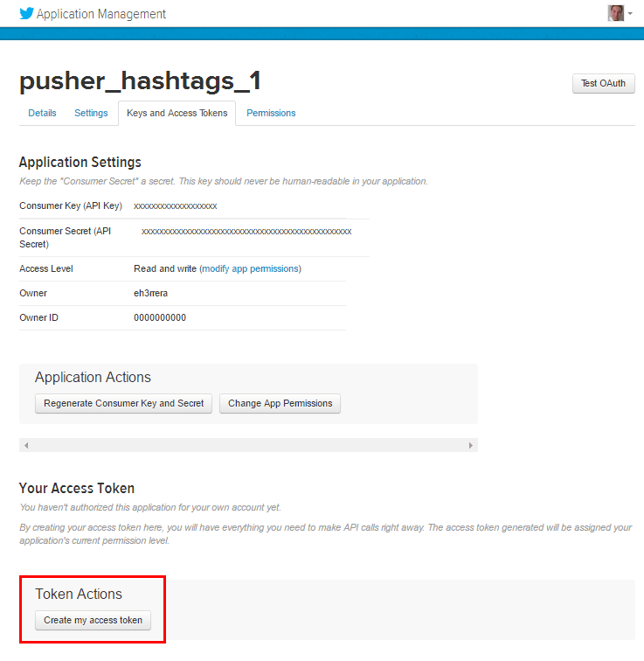Viewport: 644px width, 661px height.
Task: Open the user profile avatar menu
Action: [x=616, y=13]
